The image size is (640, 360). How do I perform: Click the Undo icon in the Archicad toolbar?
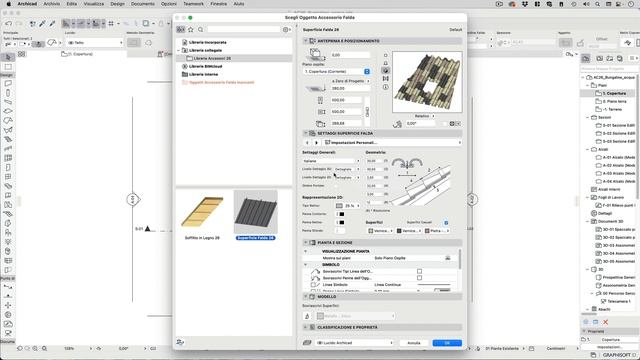click(9, 24)
